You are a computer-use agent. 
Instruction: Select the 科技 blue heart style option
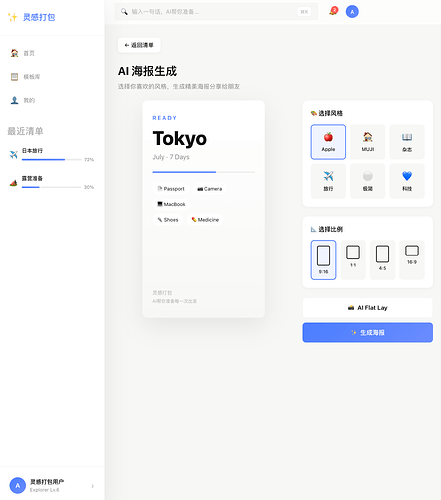point(407,181)
